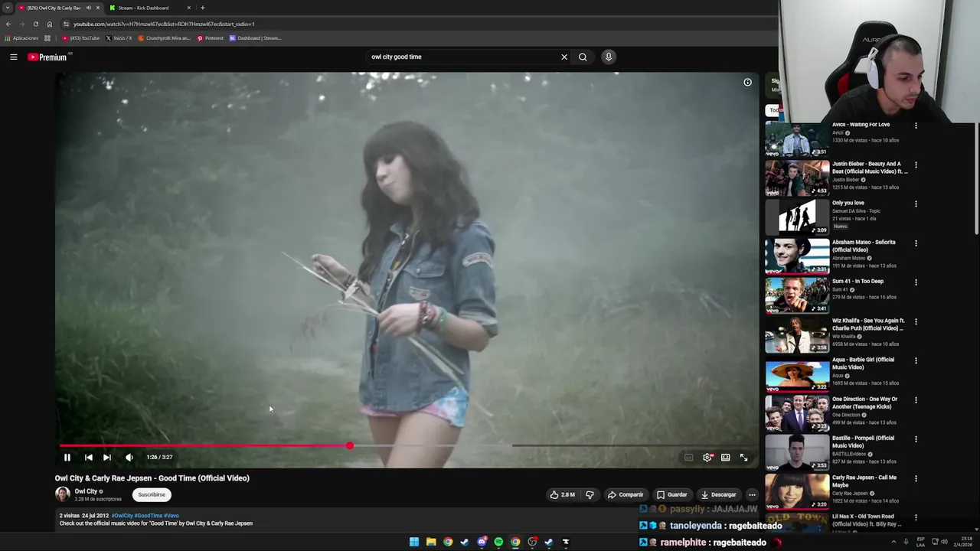The image size is (980, 551).
Task: Open Spotify from the taskbar
Action: (x=498, y=542)
